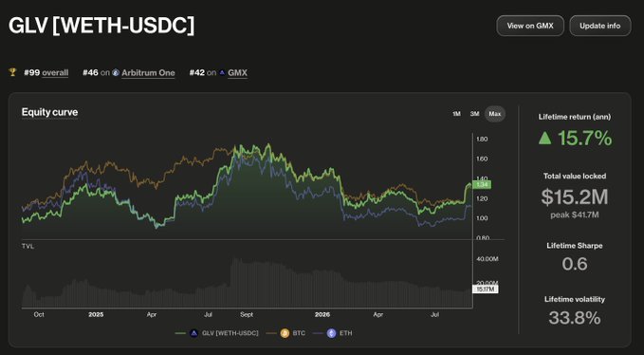This screenshot has height=355, width=644.
Task: Click the green up-arrow return indicator
Action: pyautogui.click(x=545, y=138)
